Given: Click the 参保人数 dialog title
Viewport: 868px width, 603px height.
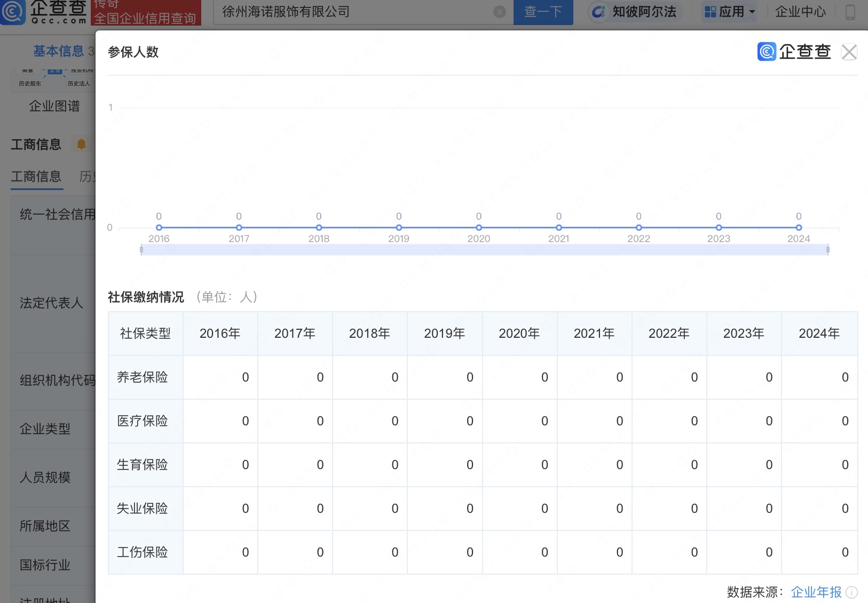Looking at the screenshot, I should click(133, 52).
